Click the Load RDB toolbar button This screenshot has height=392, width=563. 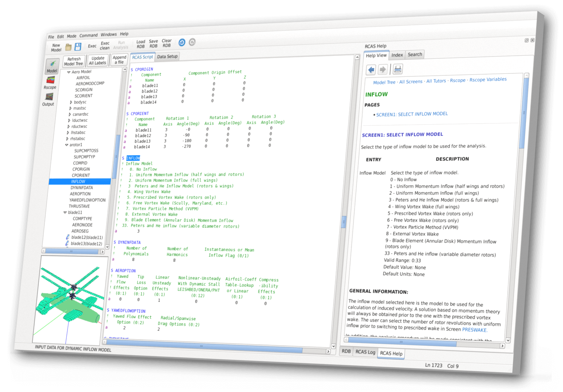point(141,44)
